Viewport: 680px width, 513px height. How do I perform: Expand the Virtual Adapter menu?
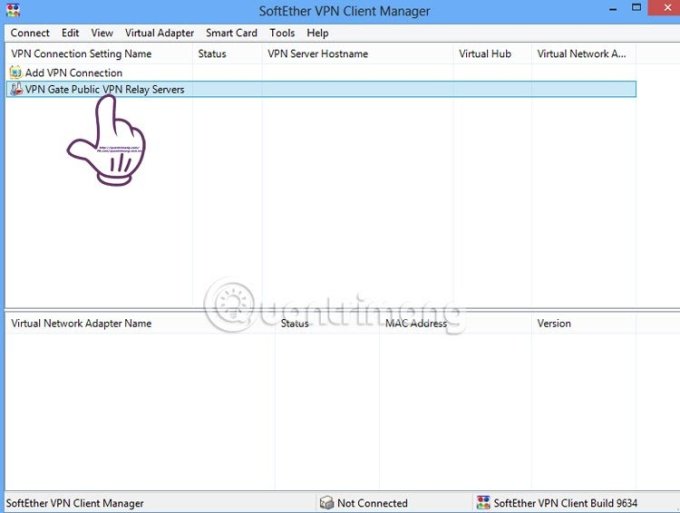coord(159,33)
